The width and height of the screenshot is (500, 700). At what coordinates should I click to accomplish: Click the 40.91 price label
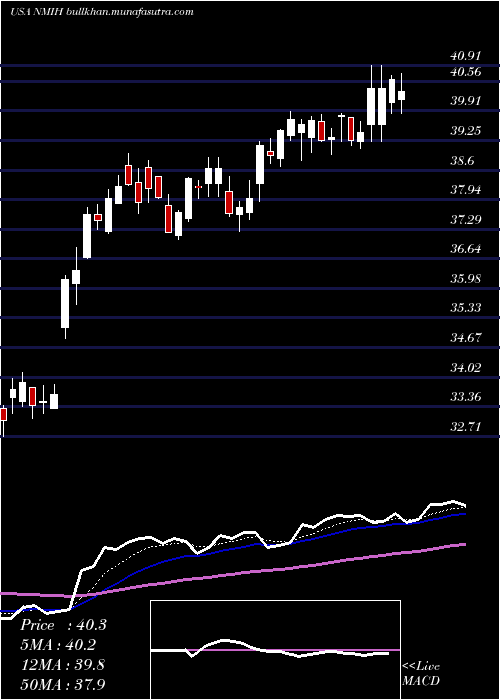point(466,56)
